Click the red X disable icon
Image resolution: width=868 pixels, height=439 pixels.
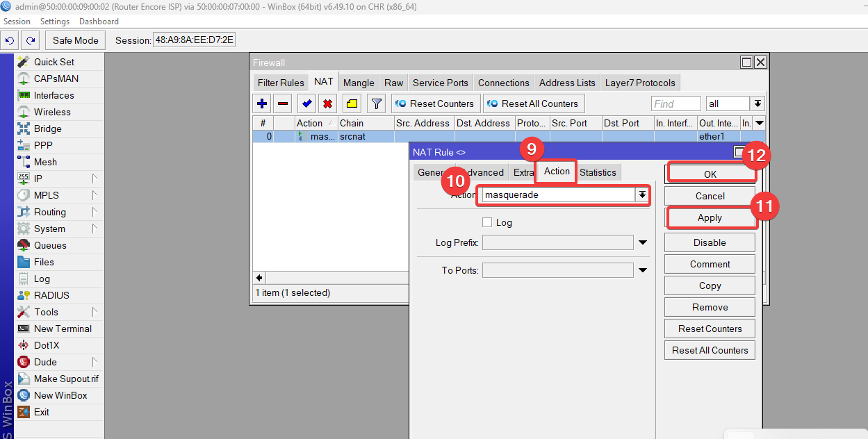[327, 104]
